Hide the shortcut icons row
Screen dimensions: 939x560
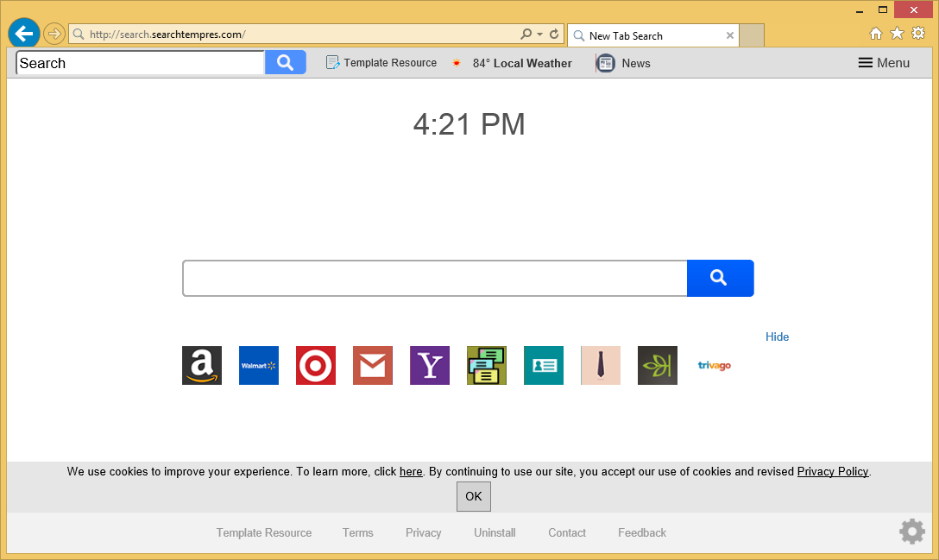[777, 337]
